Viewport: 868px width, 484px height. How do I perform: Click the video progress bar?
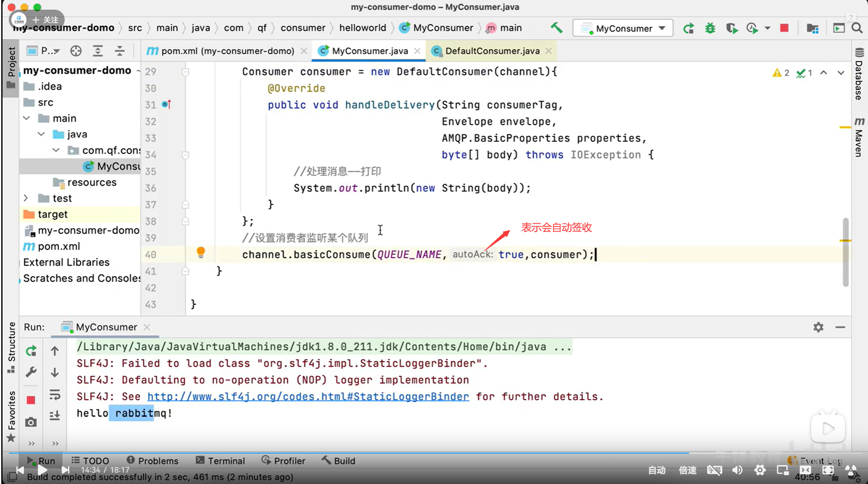click(x=420, y=453)
